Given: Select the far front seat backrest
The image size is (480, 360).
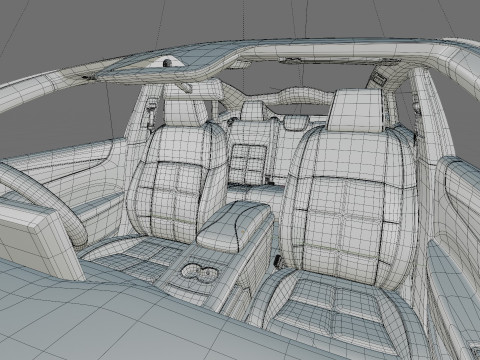Looking at the screenshot, I should (177, 183).
